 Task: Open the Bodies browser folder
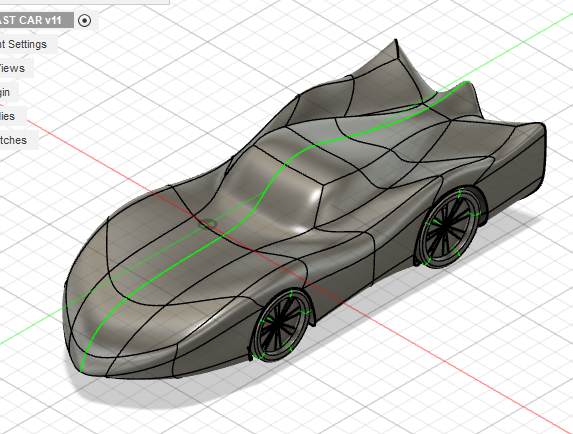coord(13,116)
